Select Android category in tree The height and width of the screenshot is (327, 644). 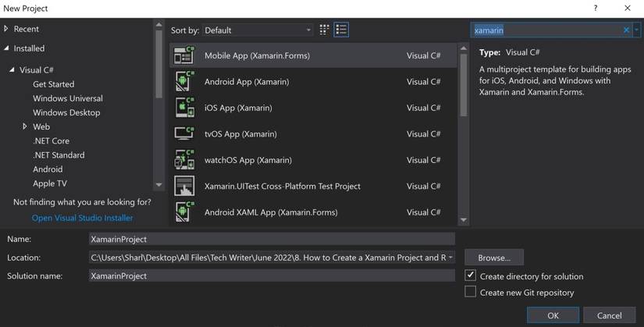[48, 169]
